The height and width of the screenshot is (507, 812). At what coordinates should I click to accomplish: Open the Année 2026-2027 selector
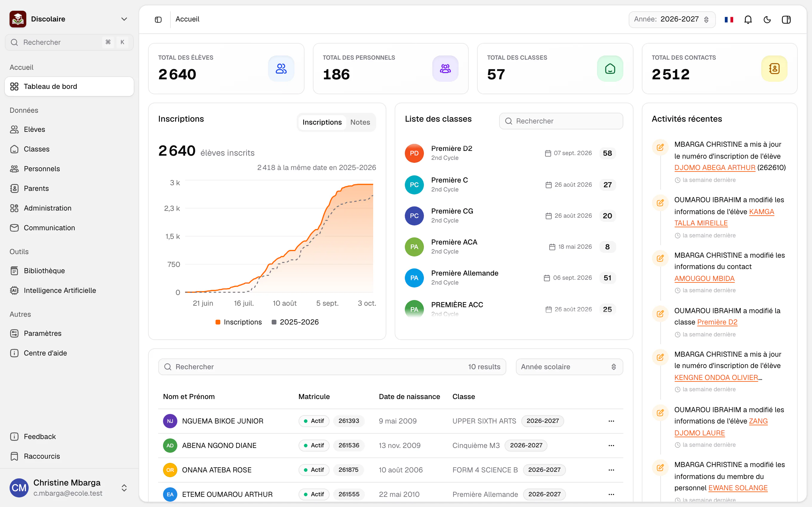tap(672, 19)
